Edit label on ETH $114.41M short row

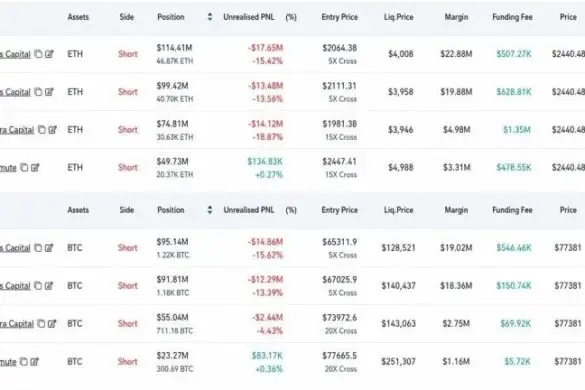(x=49, y=54)
